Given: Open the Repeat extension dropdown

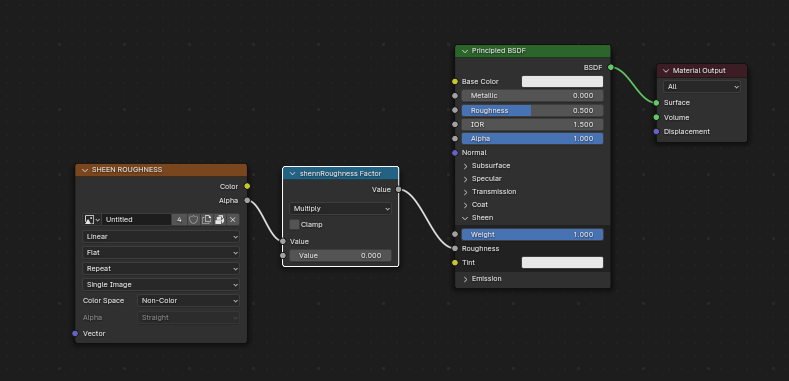Looking at the screenshot, I should click(x=161, y=269).
